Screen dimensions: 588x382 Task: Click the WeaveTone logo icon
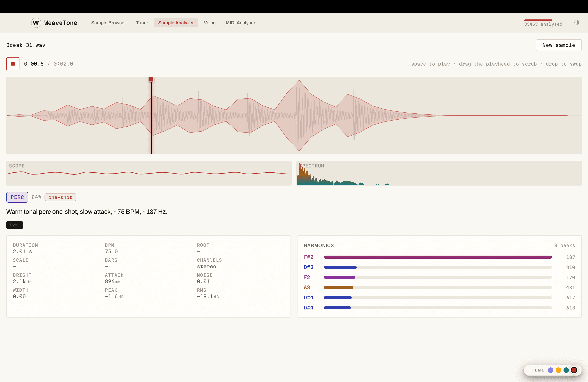pos(36,23)
